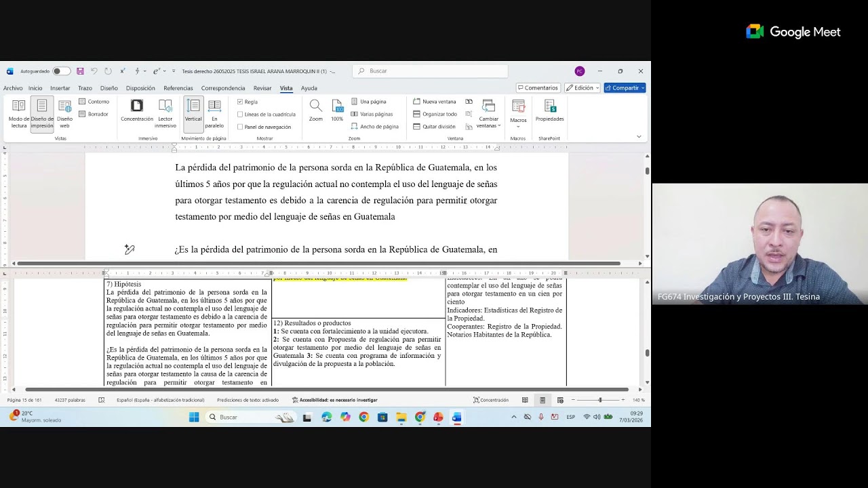
Task: Open the Zoom dialog
Action: pos(316,110)
